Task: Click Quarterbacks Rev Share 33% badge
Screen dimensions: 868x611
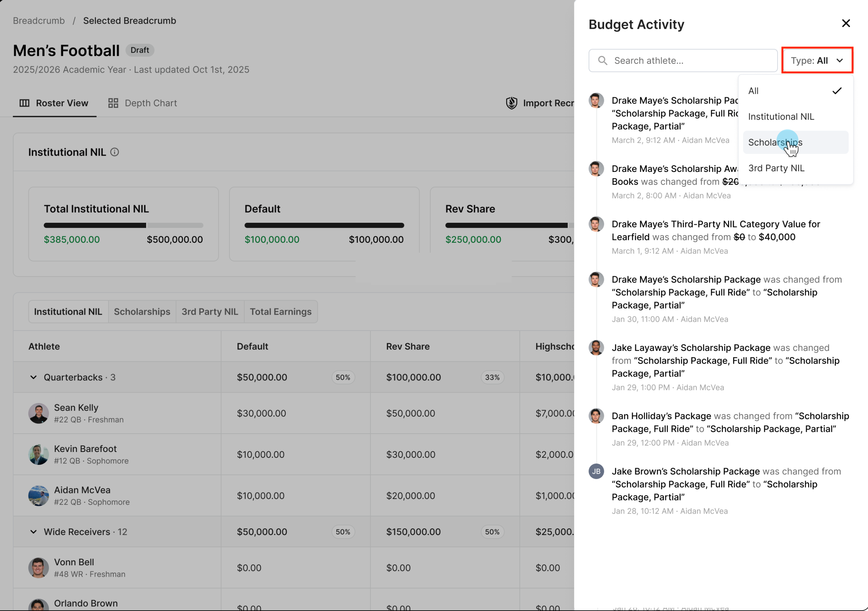Action: coord(492,377)
